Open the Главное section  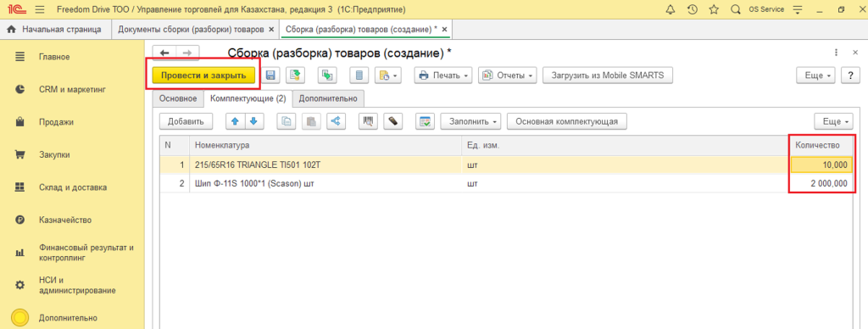53,57
